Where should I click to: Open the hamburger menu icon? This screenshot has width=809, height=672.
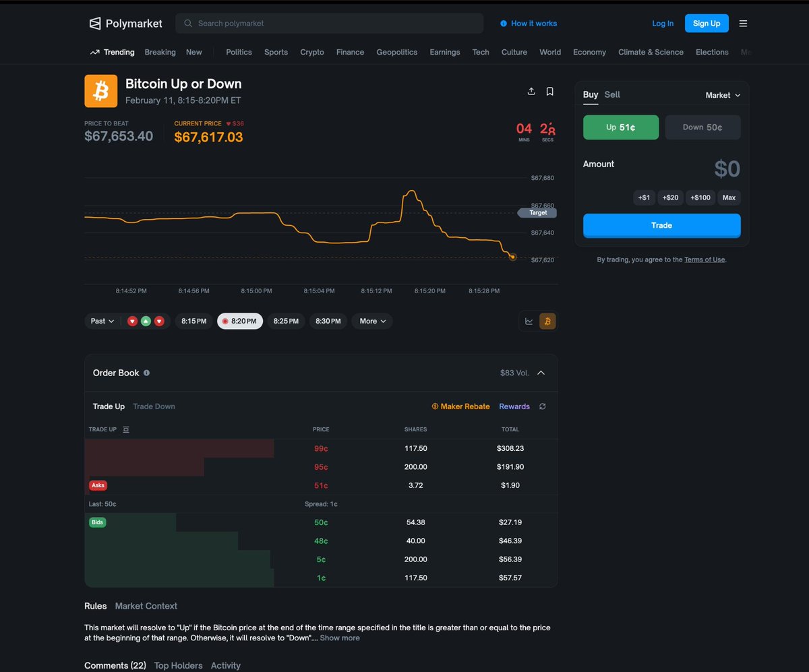coord(743,24)
